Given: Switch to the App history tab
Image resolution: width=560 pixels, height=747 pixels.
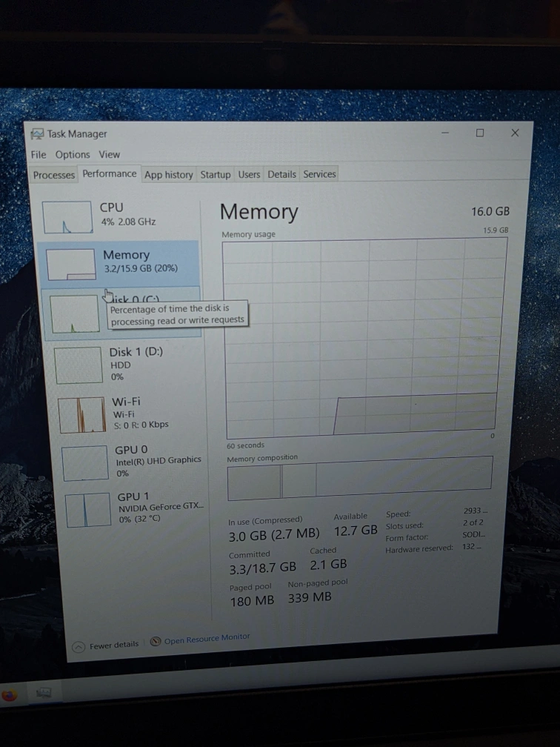Looking at the screenshot, I should (x=168, y=175).
